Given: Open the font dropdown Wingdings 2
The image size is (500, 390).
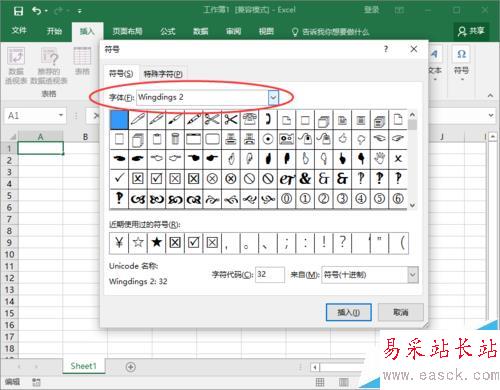Looking at the screenshot, I should click(x=273, y=98).
